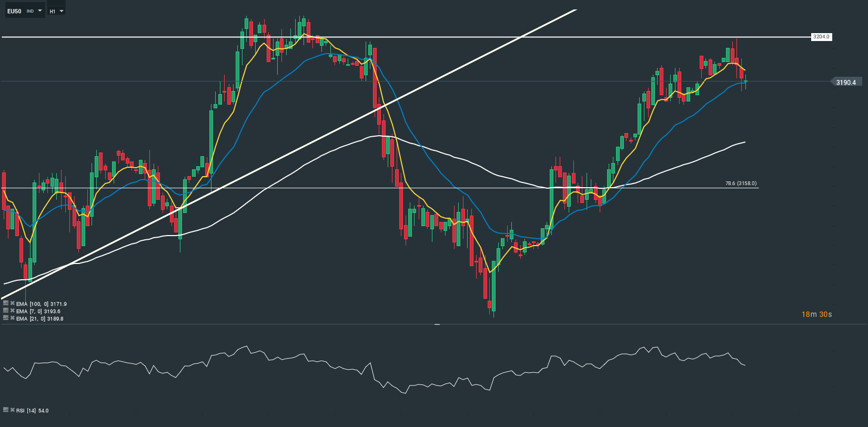Click the current price tag 3190.4
The image size is (868, 427).
846,82
